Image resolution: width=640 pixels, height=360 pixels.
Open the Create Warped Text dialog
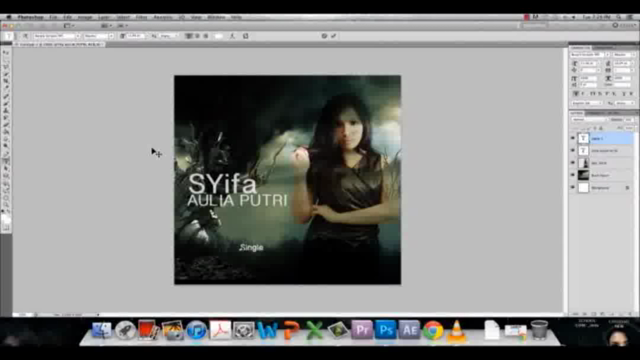click(x=232, y=36)
